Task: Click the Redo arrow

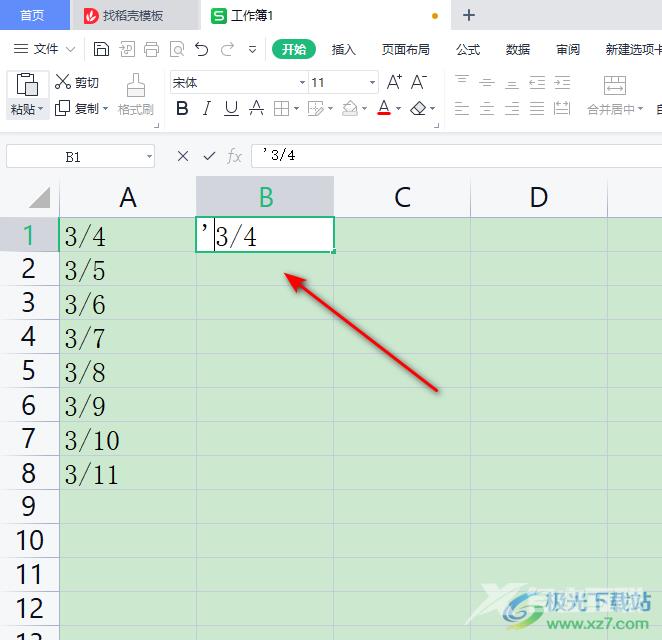Action: pos(227,49)
